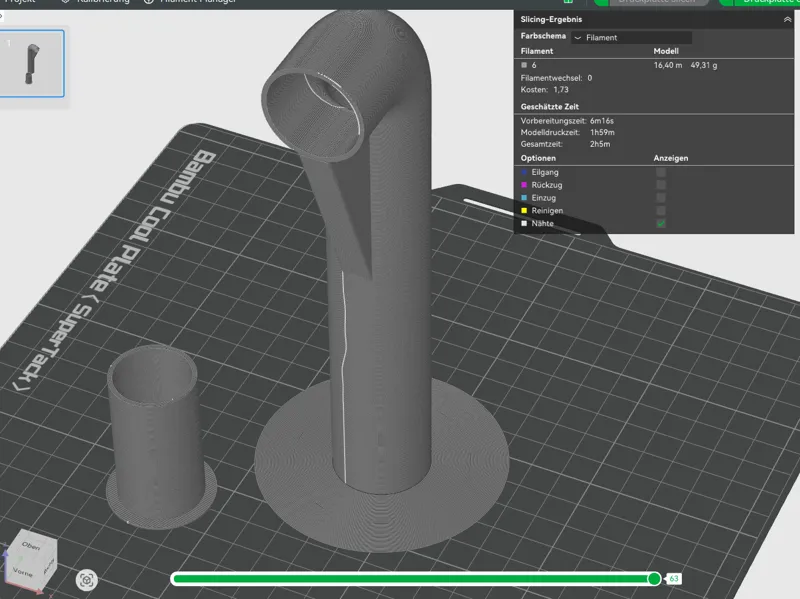Enable the Eilgang display checkbox
800x599 pixels.
pos(661,172)
